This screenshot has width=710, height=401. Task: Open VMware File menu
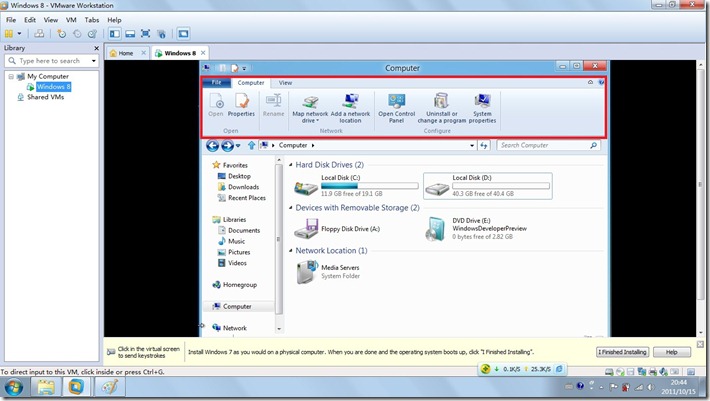[11, 20]
